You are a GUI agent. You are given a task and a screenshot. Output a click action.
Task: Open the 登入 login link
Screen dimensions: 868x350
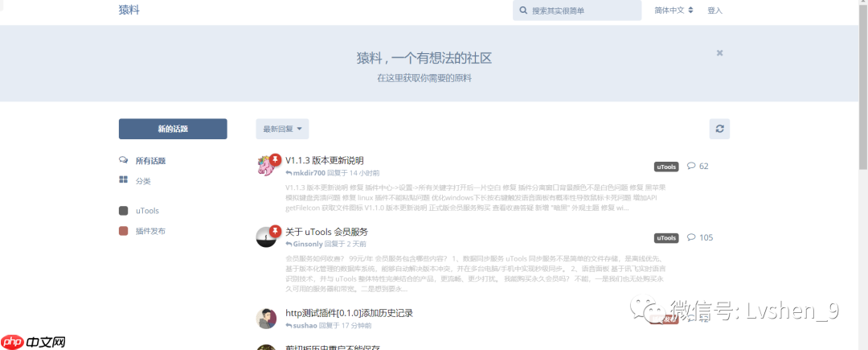pyautogui.click(x=714, y=10)
